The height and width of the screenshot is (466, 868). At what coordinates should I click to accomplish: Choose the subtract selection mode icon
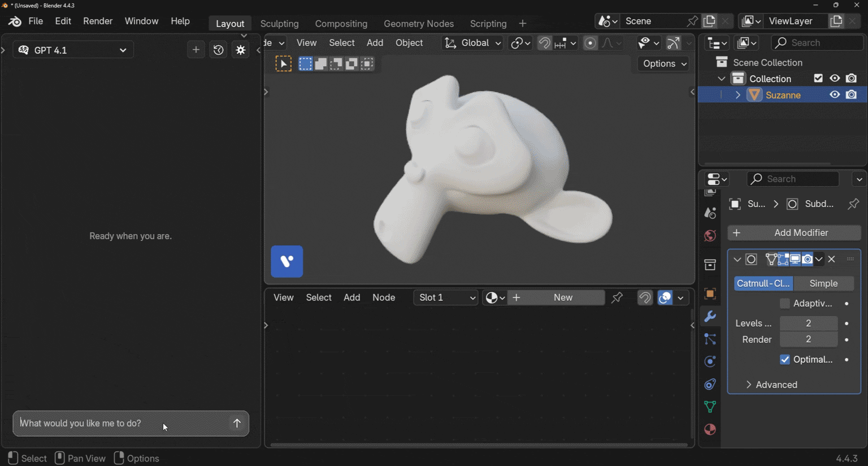tap(336, 64)
